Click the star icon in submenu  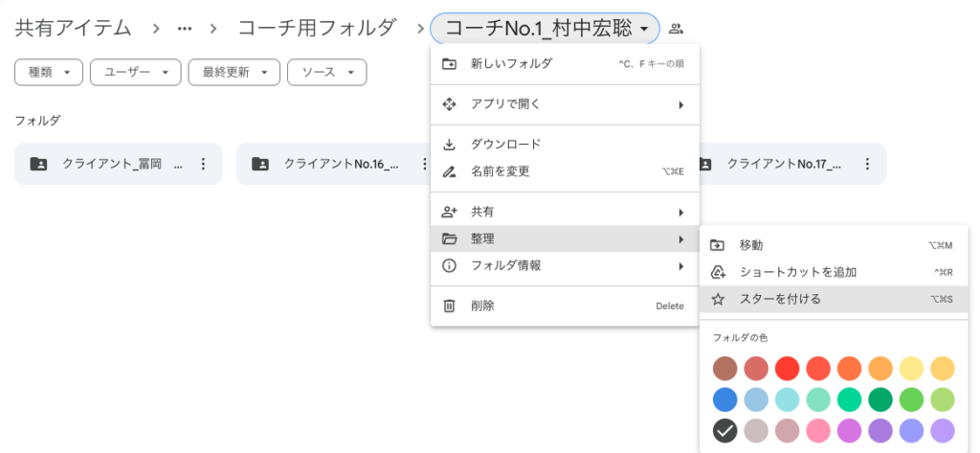pyautogui.click(x=718, y=299)
